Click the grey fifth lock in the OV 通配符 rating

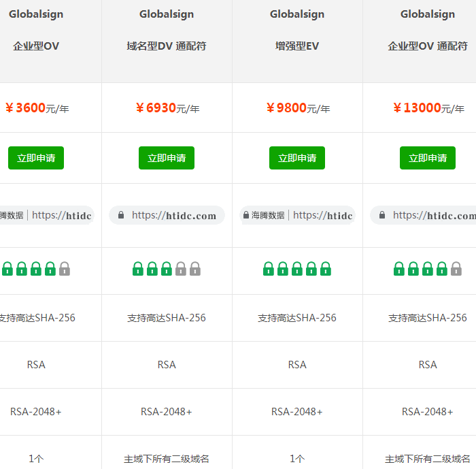pyautogui.click(x=456, y=269)
